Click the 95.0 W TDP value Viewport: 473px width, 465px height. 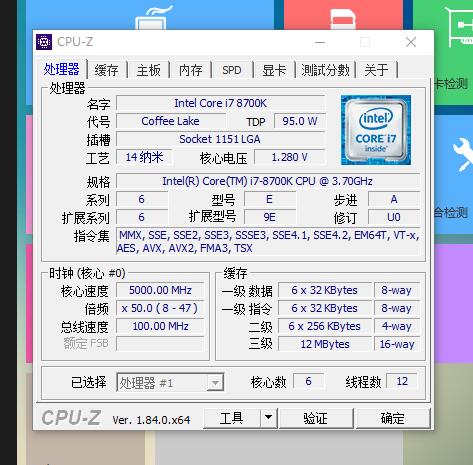pos(300,121)
